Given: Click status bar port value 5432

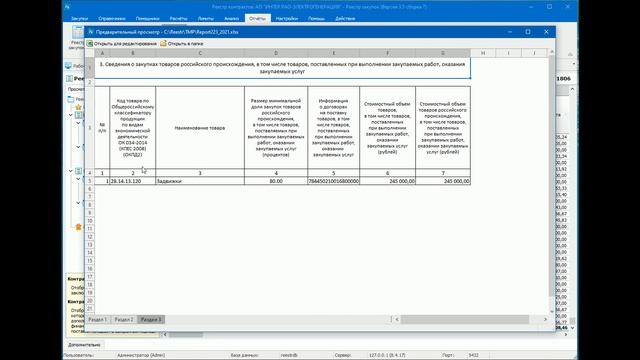Looking at the screenshot, I should [x=473, y=355].
